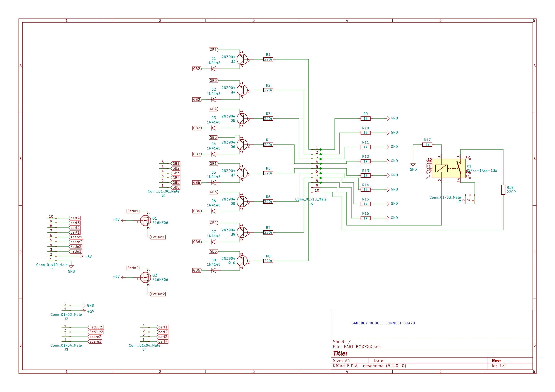Click the Q1 P16NF06 MOSFET symbol

click(146, 221)
